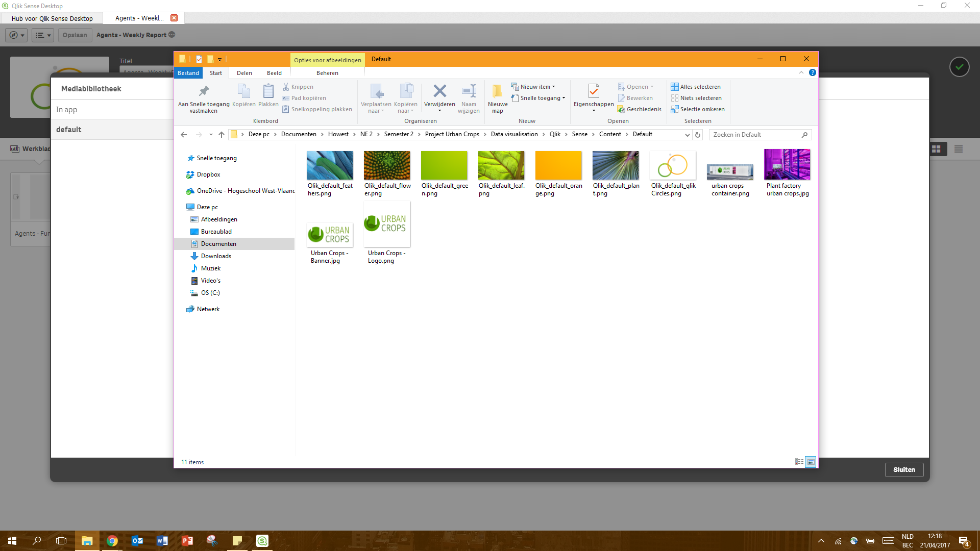Open the Bestand menu tab
Viewport: 980px width, 551px height.
188,73
